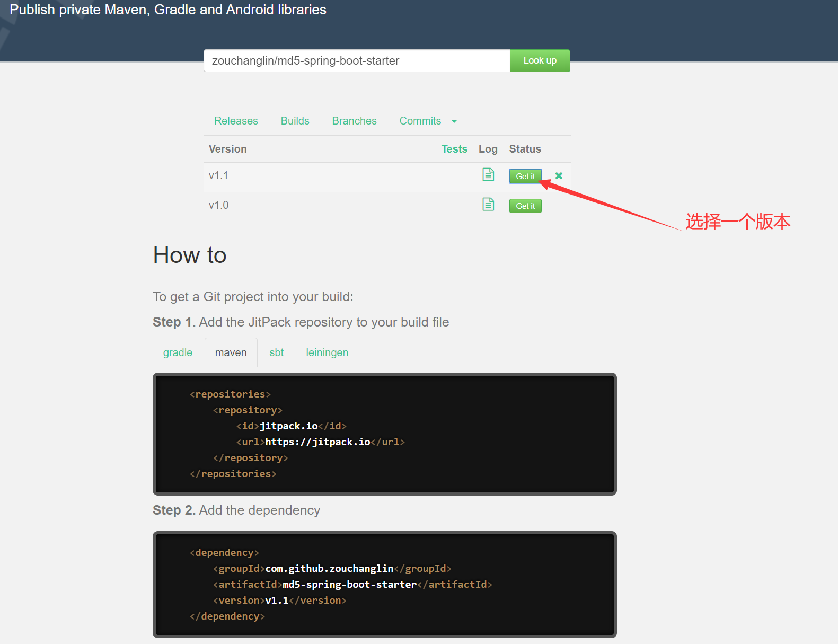The height and width of the screenshot is (644, 838).
Task: Click the Tests column header link
Action: pos(454,149)
